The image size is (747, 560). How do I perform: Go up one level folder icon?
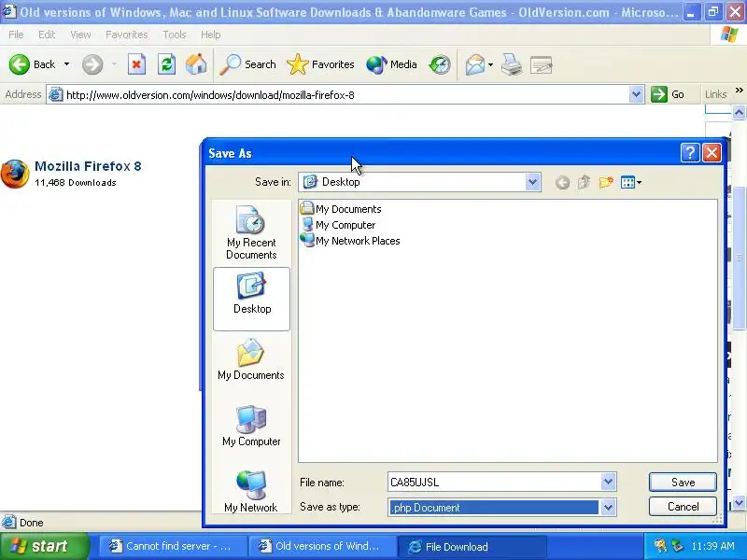(584, 182)
